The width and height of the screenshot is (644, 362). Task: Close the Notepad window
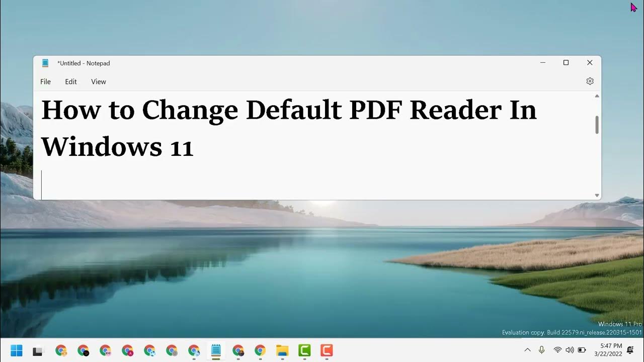(x=590, y=63)
